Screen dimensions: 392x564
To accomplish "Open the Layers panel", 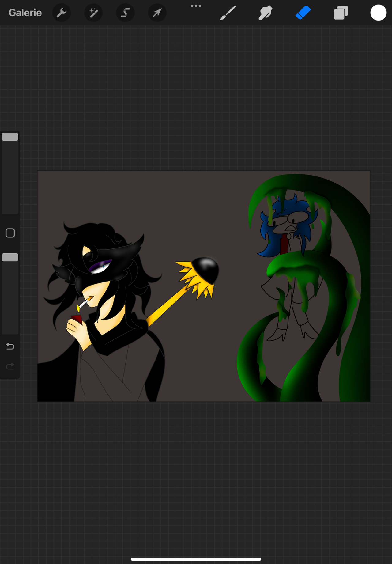I will tap(341, 13).
